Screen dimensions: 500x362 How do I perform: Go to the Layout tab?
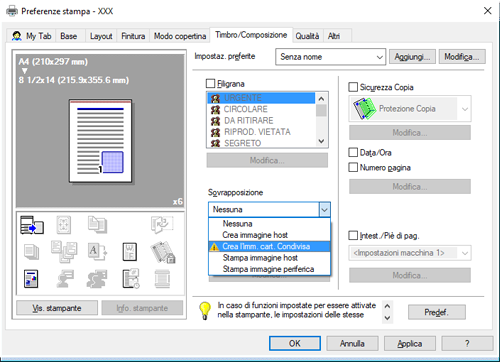click(x=101, y=36)
